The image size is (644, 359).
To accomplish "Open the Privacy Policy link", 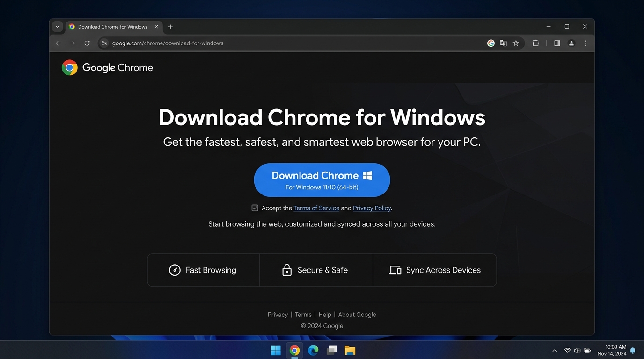I will tap(372, 208).
